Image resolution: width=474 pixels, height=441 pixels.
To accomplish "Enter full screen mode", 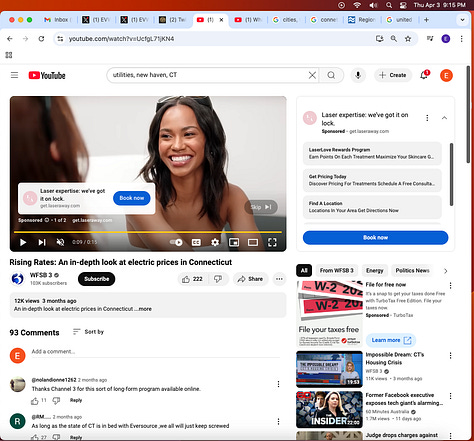I will 272,242.
